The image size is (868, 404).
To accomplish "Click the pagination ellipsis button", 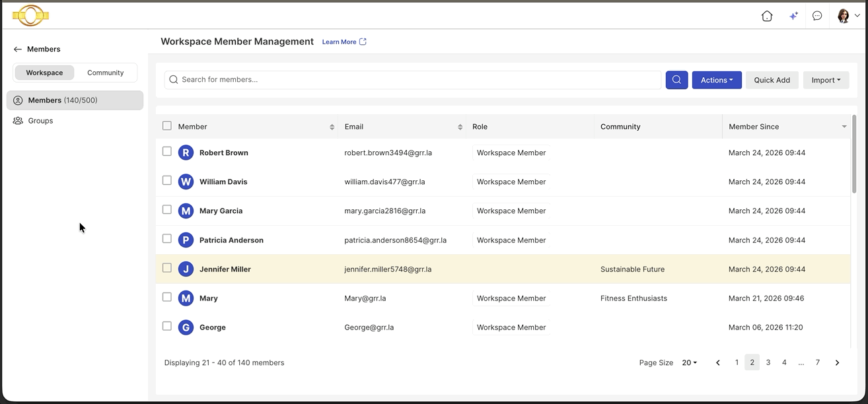I will (x=801, y=362).
